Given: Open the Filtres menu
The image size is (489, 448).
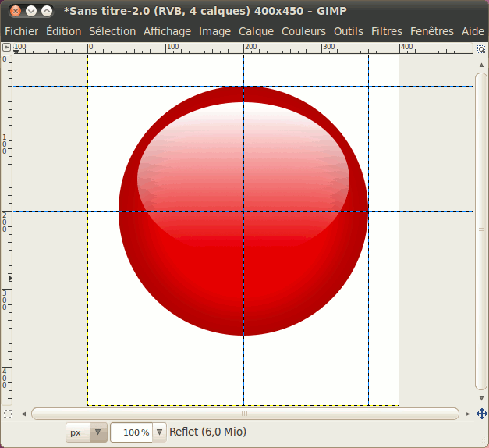Looking at the screenshot, I should point(387,31).
